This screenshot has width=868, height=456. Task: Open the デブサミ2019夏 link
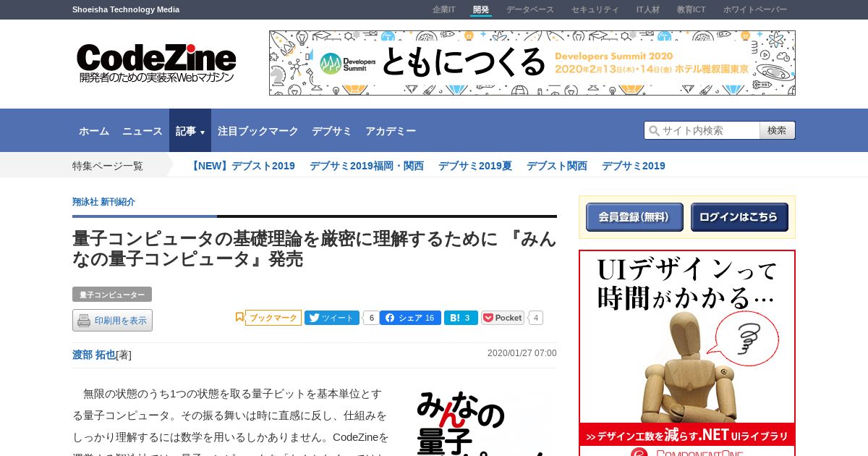pos(475,166)
